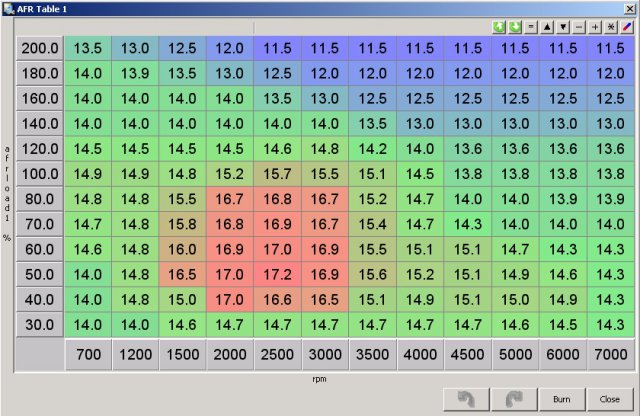The image size is (640, 416).
Task: Close the AFR Table 1 window
Action: pyautogui.click(x=629, y=8)
